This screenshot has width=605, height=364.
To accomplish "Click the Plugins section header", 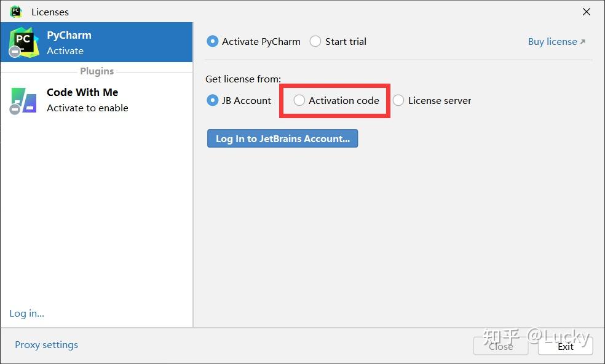I will pos(97,71).
